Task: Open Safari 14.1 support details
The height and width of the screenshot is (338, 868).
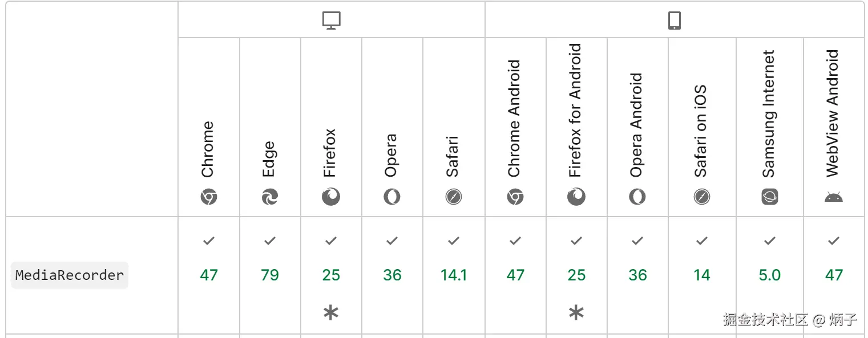Action: pyautogui.click(x=454, y=275)
